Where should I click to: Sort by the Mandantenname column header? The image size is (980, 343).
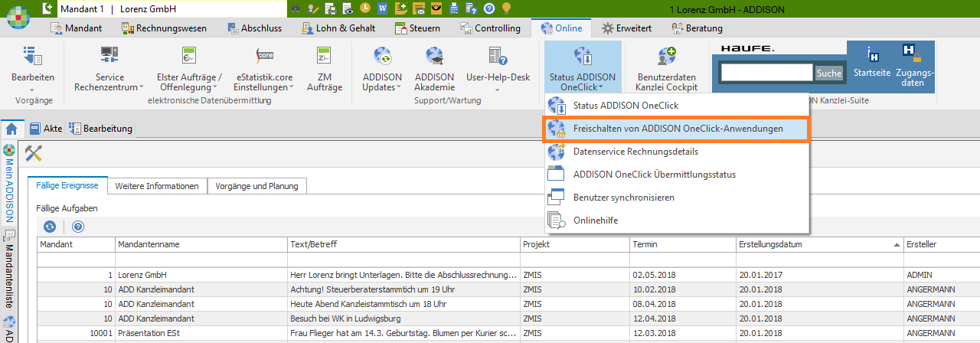(201, 244)
